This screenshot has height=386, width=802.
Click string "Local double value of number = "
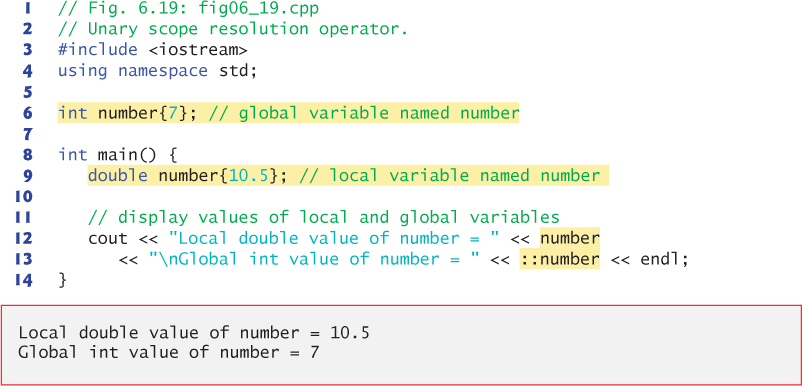[335, 238]
